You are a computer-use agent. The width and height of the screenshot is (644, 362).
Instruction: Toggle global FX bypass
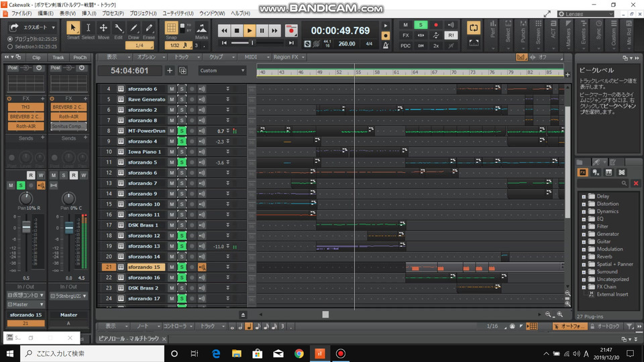[x=405, y=36]
